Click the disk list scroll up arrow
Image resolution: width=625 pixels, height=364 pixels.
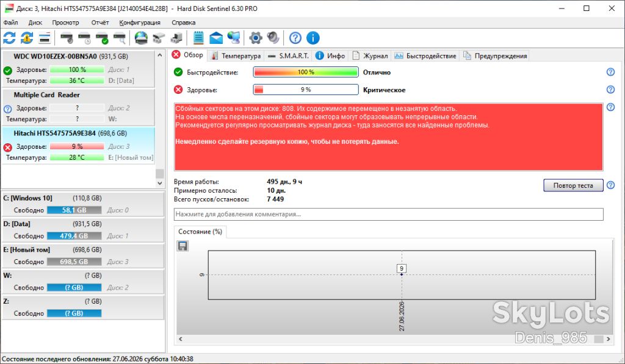pyautogui.click(x=160, y=55)
